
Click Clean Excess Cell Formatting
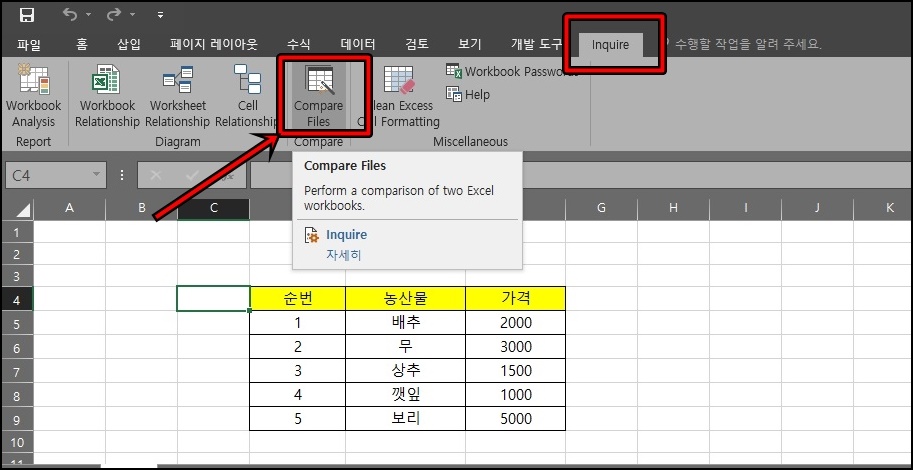click(x=399, y=96)
